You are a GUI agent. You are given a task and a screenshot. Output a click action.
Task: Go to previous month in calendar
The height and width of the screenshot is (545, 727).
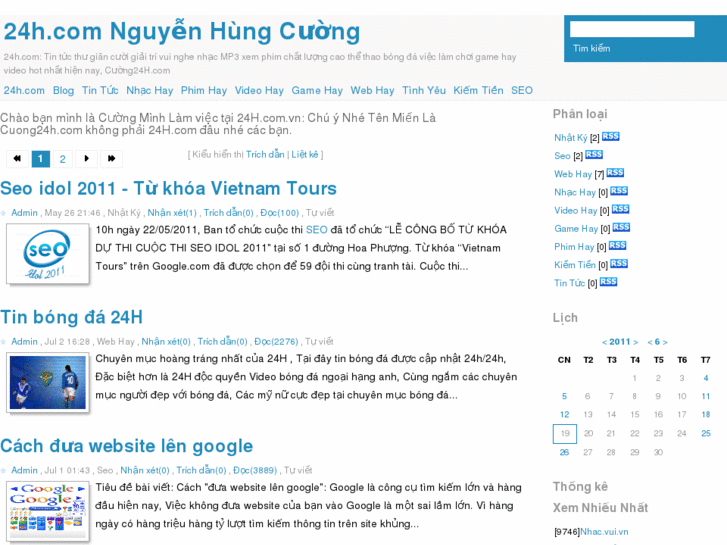point(650,342)
